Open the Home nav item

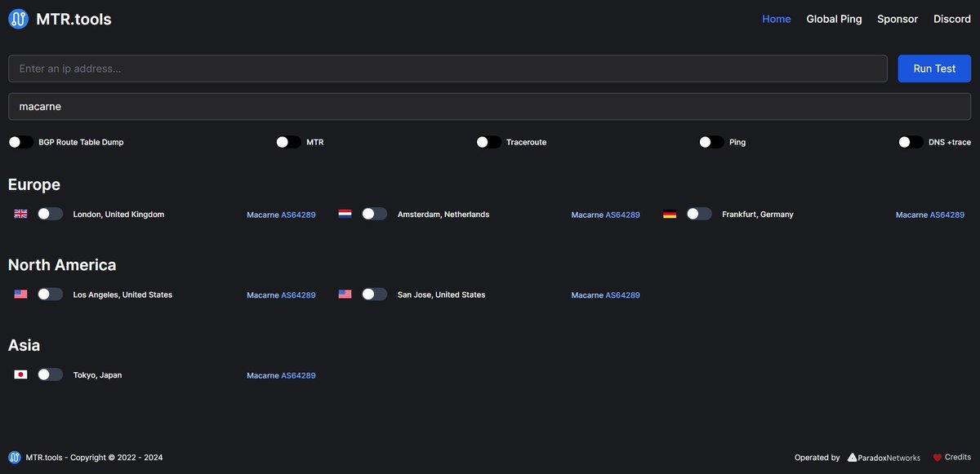coord(776,19)
